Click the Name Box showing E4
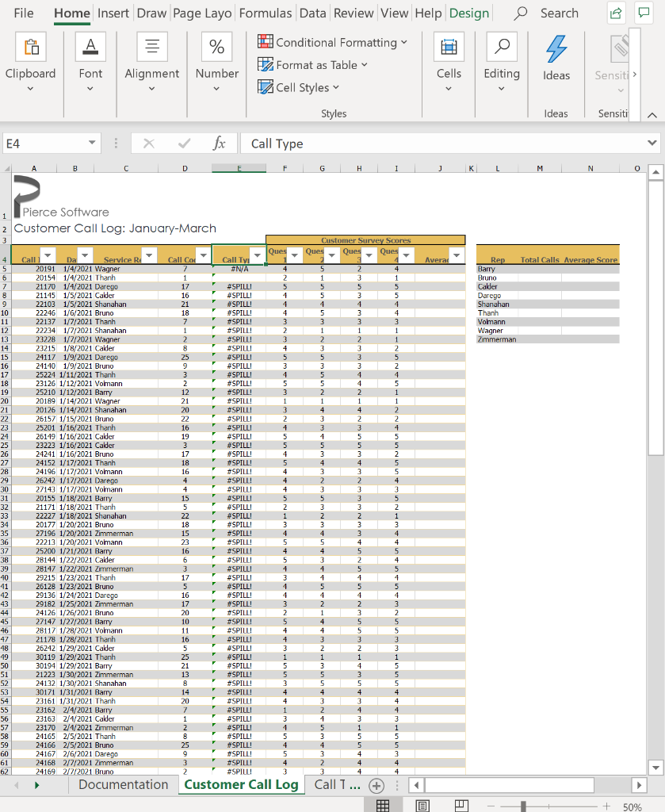Image resolution: width=665 pixels, height=812 pixels. coord(44,144)
